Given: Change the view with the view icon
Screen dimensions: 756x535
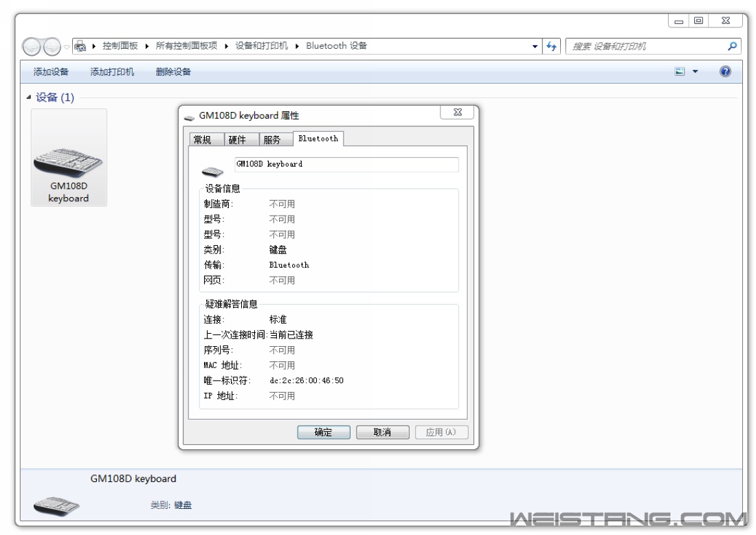Looking at the screenshot, I should 680,72.
